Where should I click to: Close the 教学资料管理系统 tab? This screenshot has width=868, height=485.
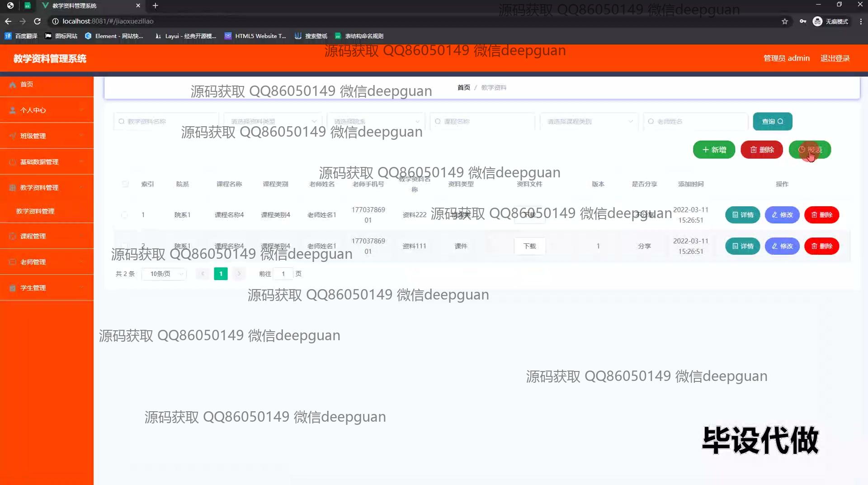click(x=138, y=5)
